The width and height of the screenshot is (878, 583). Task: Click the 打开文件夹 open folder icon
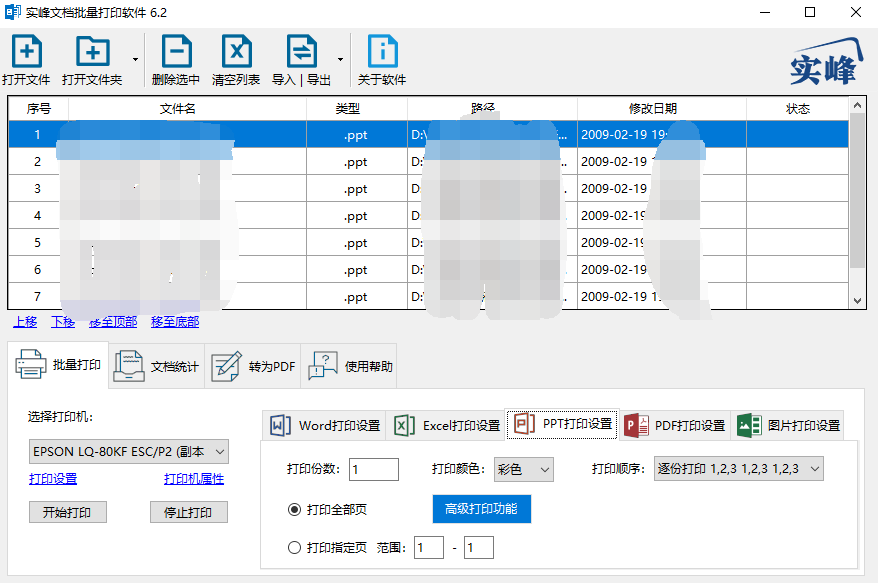point(92,51)
